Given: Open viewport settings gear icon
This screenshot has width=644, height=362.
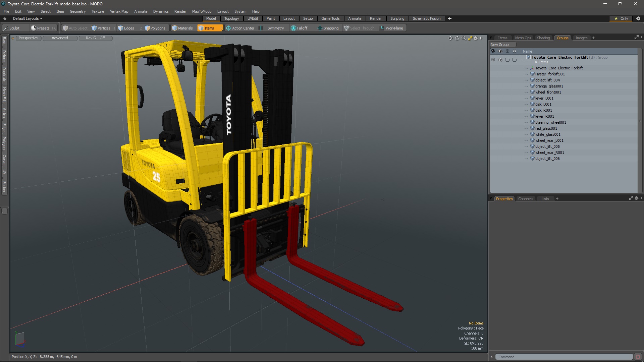Looking at the screenshot, I should point(476,38).
